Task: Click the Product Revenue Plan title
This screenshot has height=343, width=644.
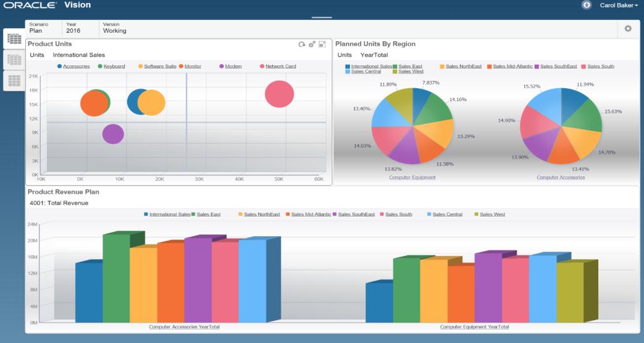Action: click(x=63, y=192)
